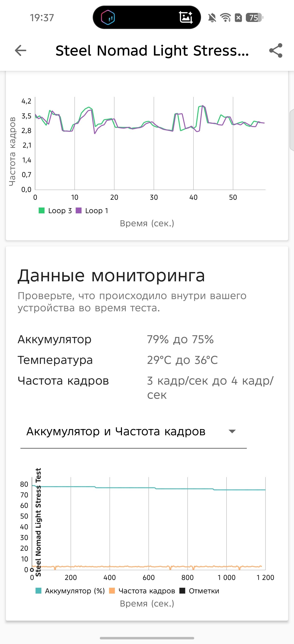294x644 pixels.
Task: Tap the battery 75 indicator
Action: [254, 18]
